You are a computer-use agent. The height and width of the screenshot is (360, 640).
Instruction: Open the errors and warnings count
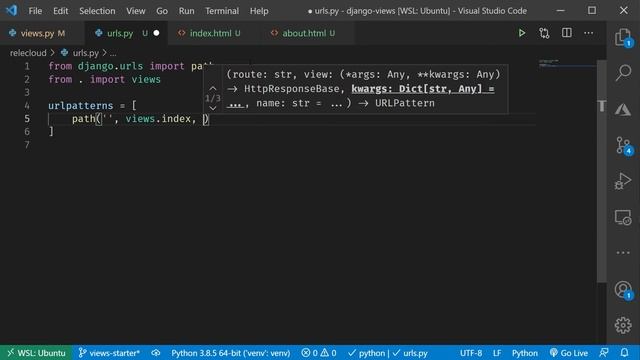pyautogui.click(x=319, y=353)
